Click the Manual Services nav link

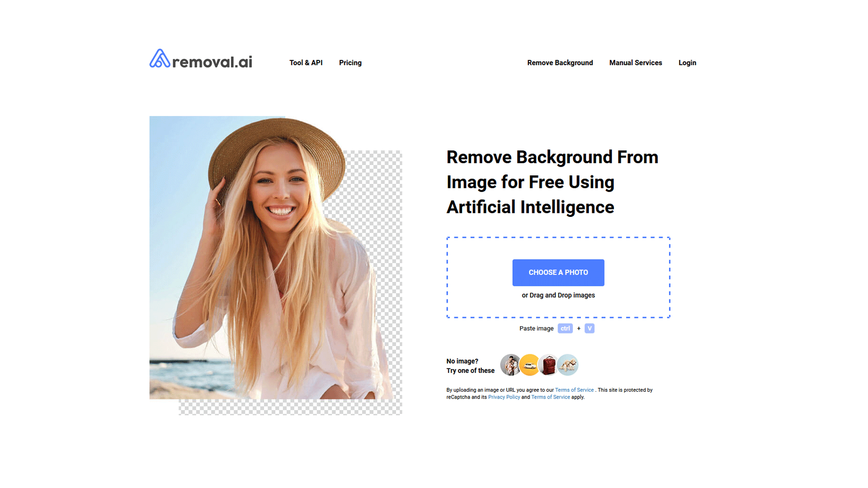coord(635,62)
